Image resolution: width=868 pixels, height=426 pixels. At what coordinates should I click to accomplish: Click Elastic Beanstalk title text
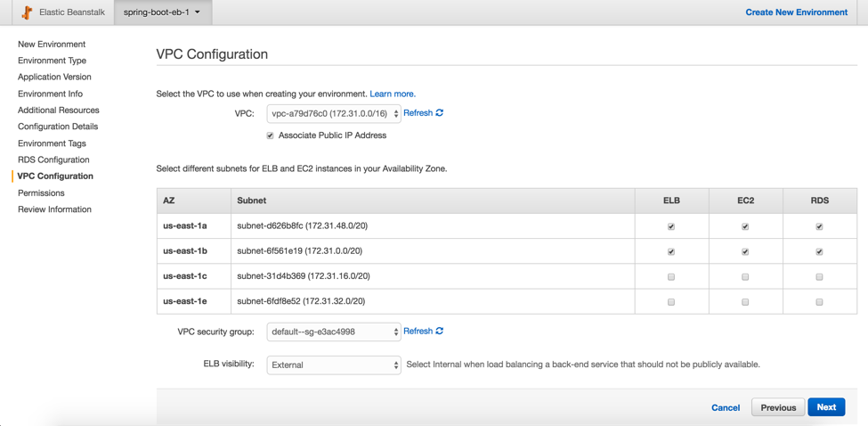(x=72, y=12)
